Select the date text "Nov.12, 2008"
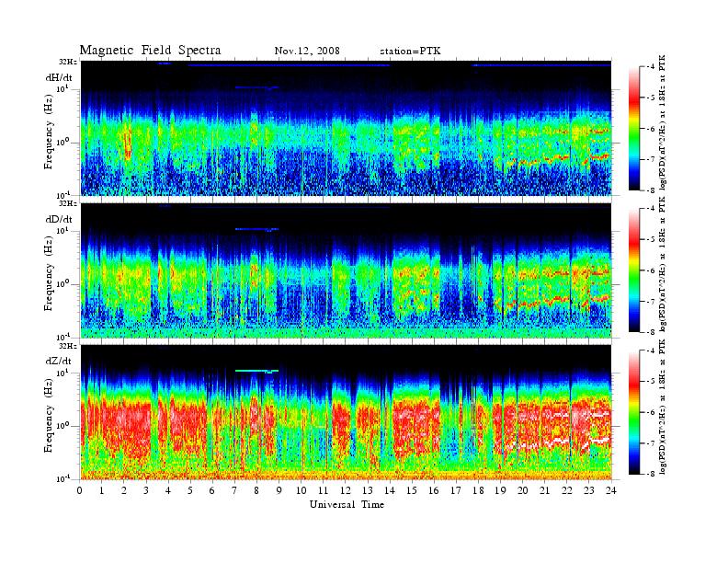 pos(307,51)
